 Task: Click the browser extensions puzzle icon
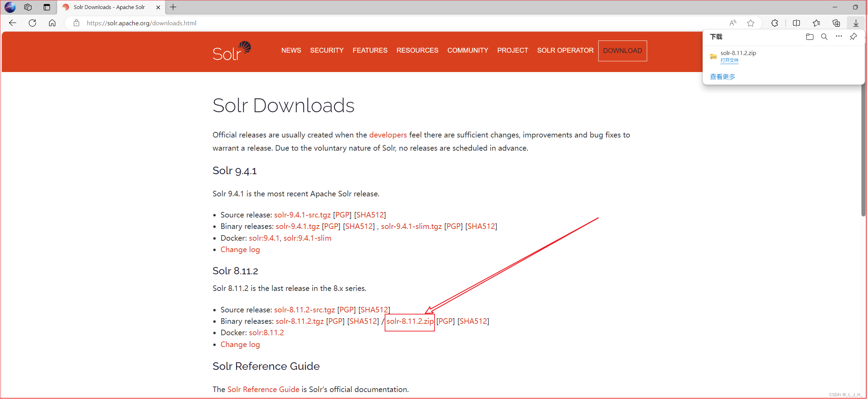click(774, 23)
